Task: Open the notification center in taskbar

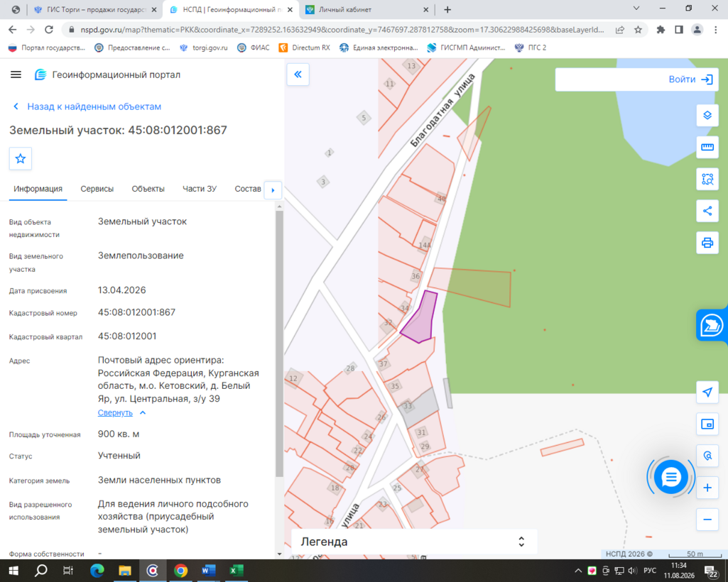Action: point(711,571)
